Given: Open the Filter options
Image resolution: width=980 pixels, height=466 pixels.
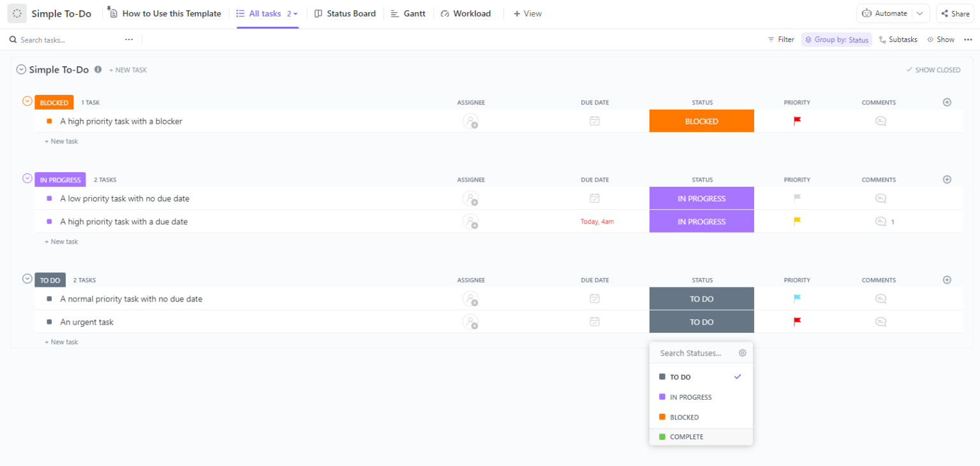Looking at the screenshot, I should [x=780, y=39].
